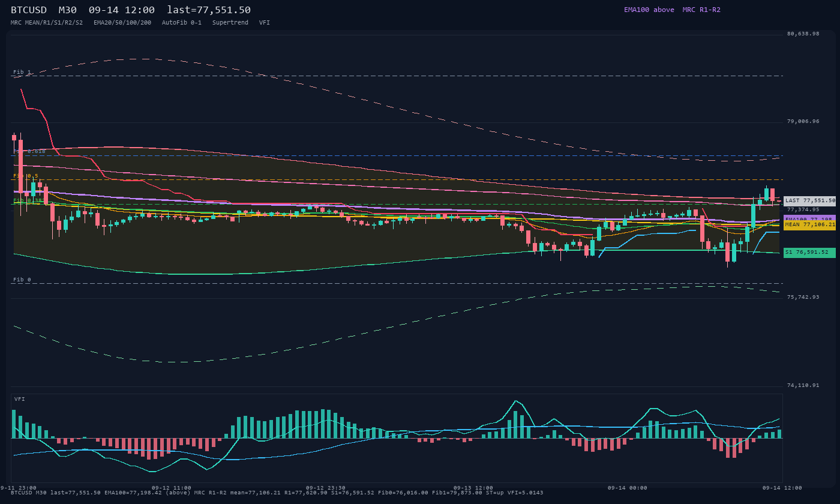Viewport: 840px width, 504px height.
Task: Click the VFI legend entry in the header
Action: pos(265,22)
